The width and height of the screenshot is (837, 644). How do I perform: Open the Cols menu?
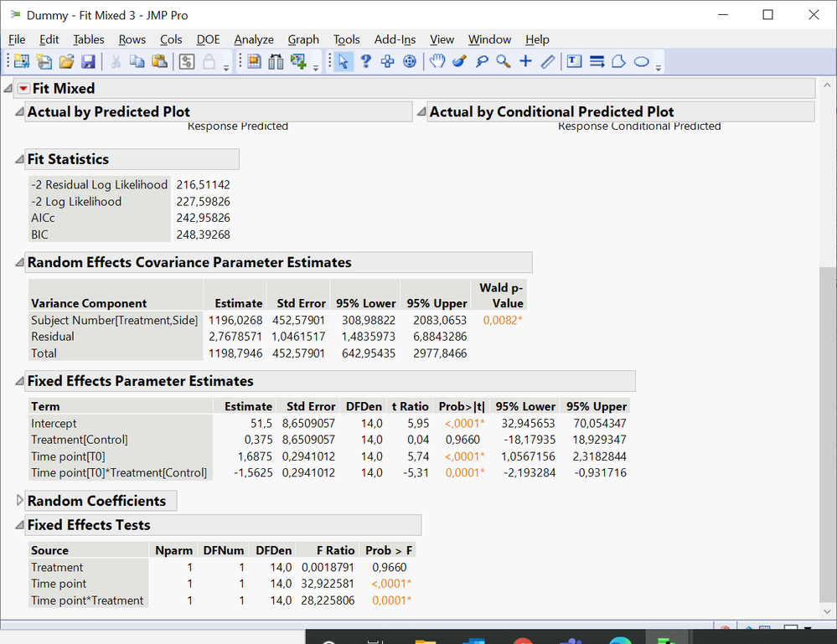171,39
